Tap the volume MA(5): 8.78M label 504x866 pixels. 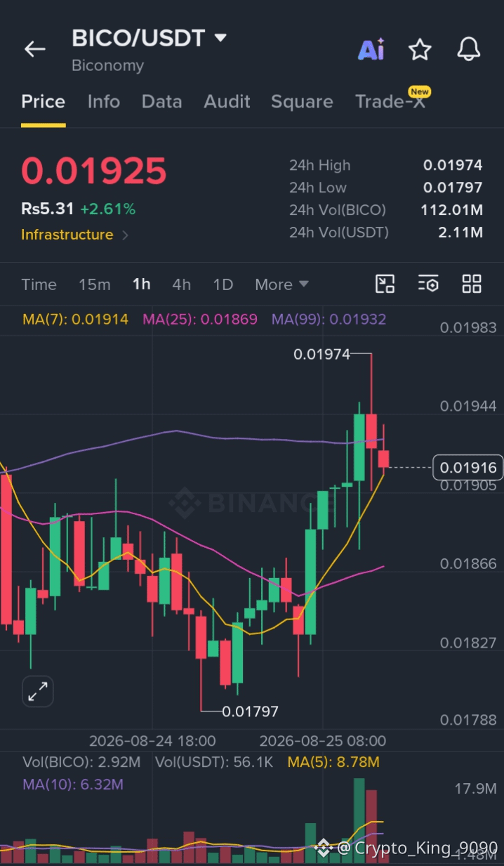point(333,762)
